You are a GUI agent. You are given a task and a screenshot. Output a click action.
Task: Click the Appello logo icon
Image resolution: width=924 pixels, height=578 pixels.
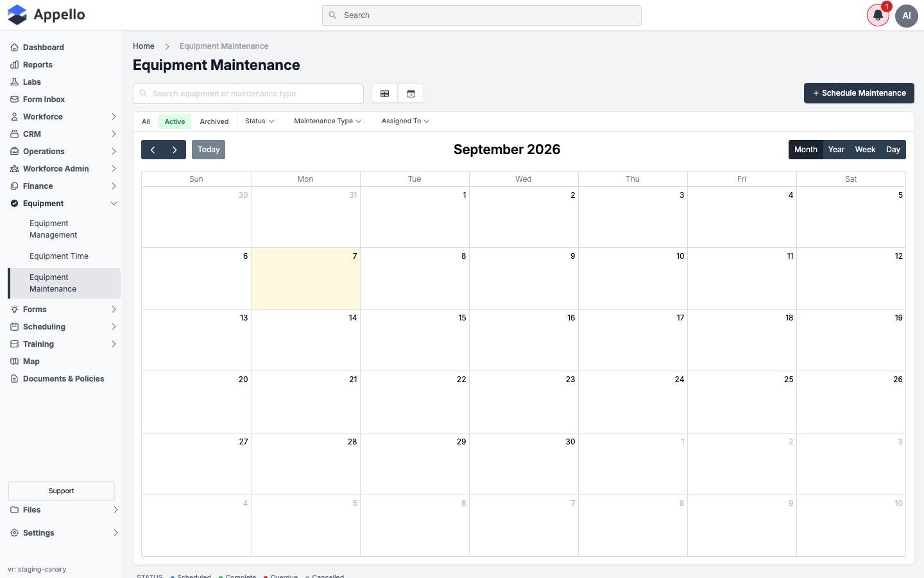pos(17,15)
